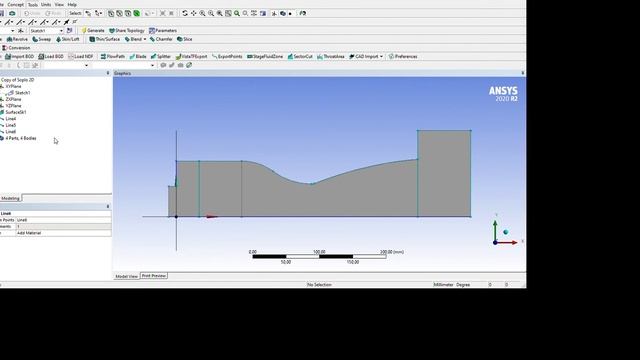
Task: Click the red X axis of the triad
Action: pyautogui.click(x=508, y=242)
